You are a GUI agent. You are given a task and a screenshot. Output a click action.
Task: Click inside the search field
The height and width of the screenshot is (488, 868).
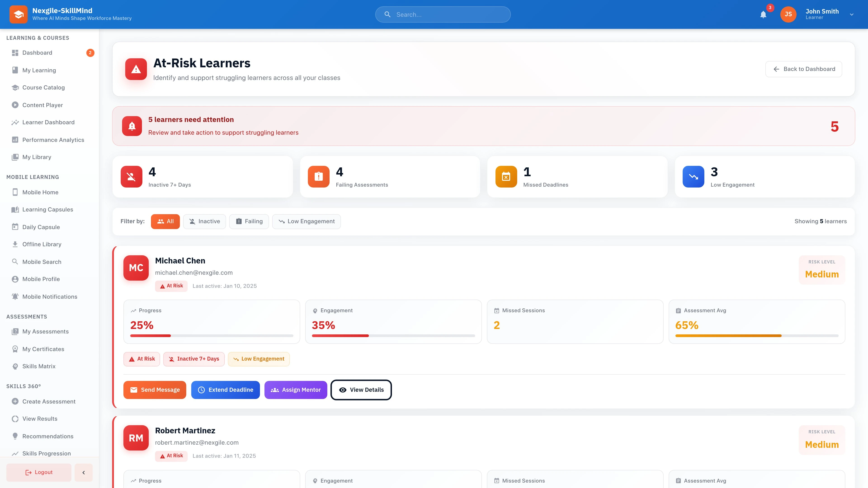pyautogui.click(x=442, y=14)
